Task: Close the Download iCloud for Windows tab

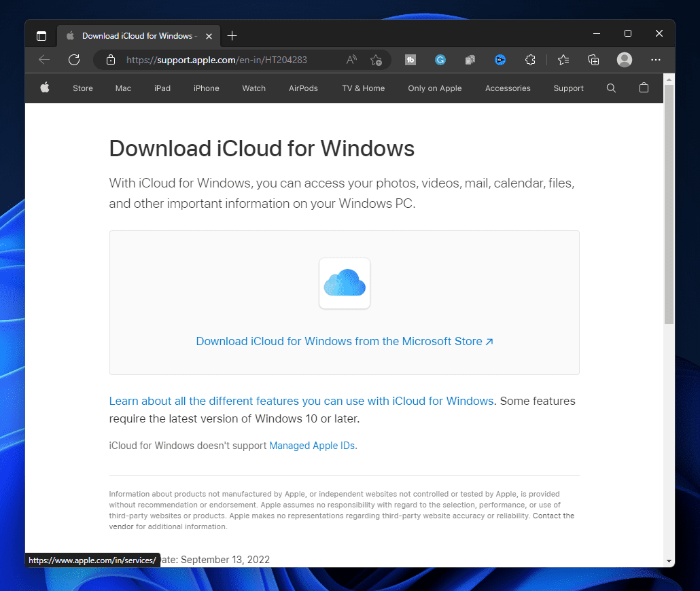Action: click(x=209, y=36)
